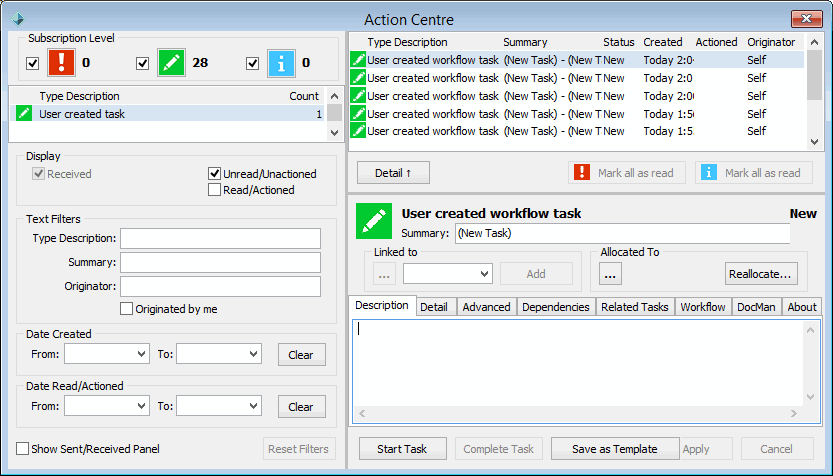Click blue info Mark all as read button

[754, 173]
